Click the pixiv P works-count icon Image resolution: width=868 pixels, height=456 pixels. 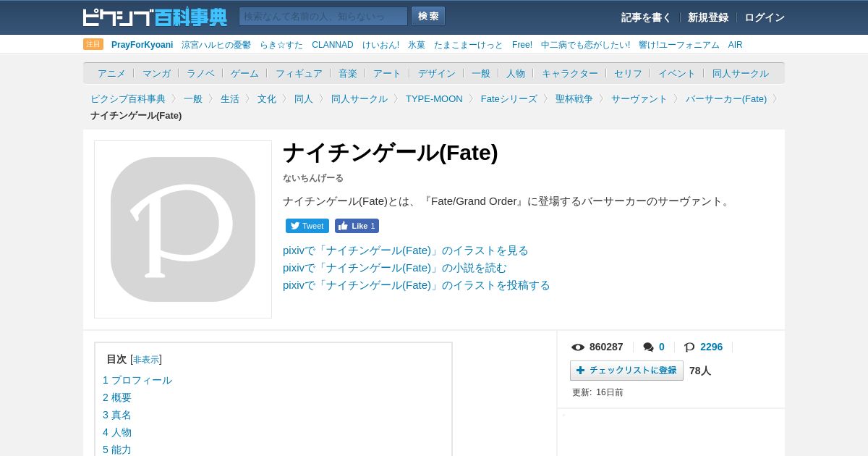(689, 347)
